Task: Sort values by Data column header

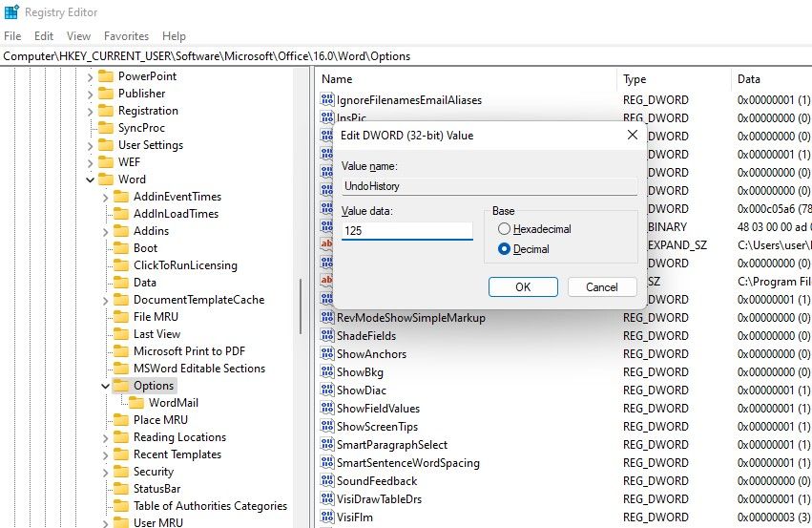Action: (772, 78)
